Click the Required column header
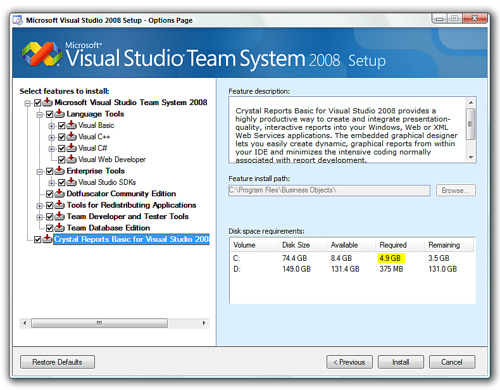The width and height of the screenshot is (500, 390). [400, 245]
